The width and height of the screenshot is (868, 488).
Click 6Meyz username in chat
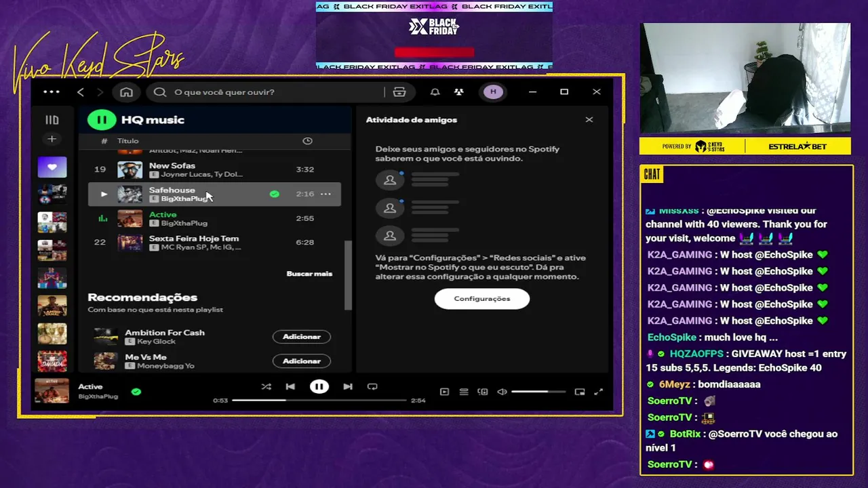point(675,384)
